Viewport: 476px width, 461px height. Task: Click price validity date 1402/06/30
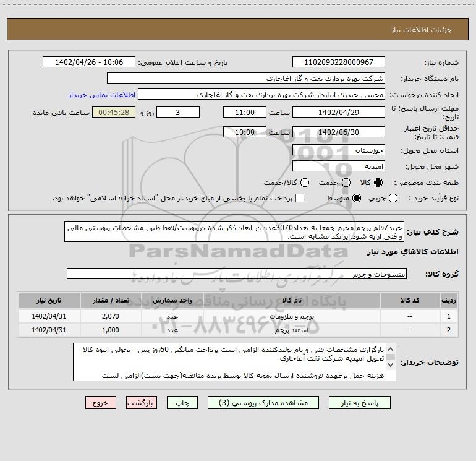tap(339, 132)
